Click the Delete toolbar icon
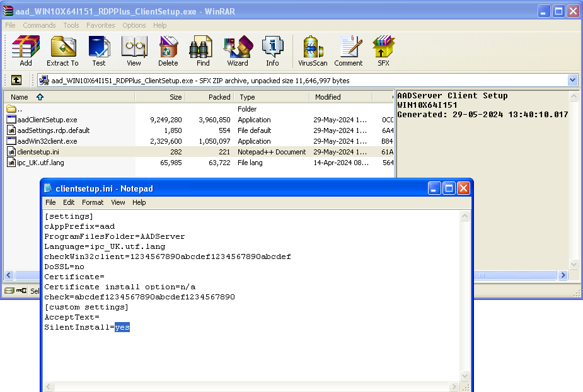Image resolution: width=583 pixels, height=392 pixels. pyautogui.click(x=168, y=51)
